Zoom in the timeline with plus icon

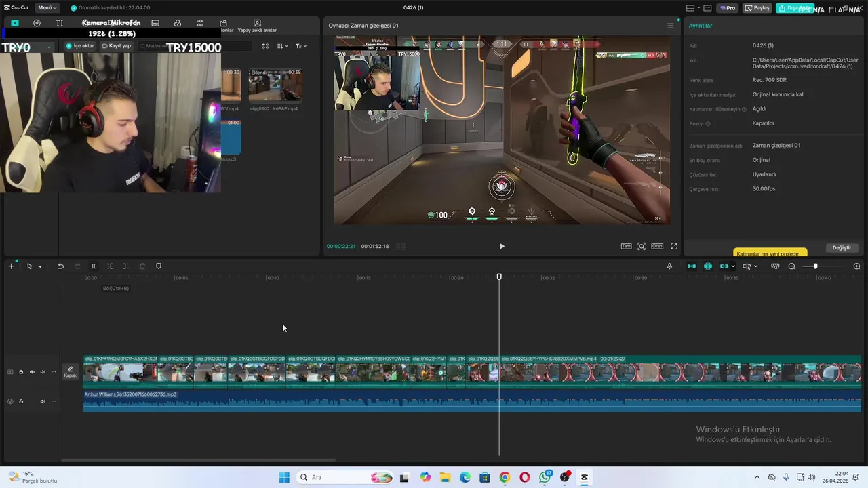tap(856, 266)
